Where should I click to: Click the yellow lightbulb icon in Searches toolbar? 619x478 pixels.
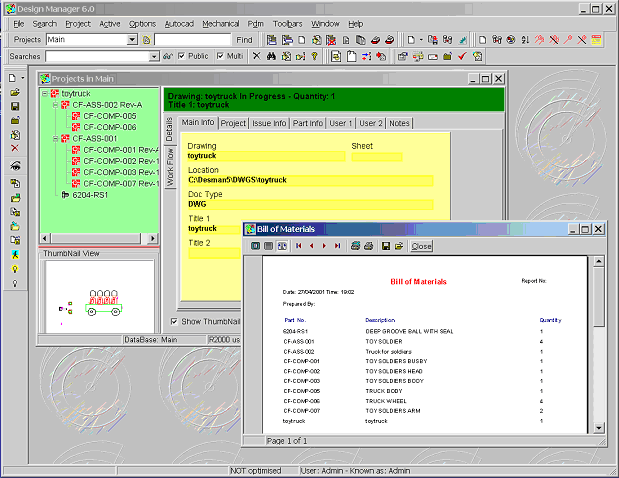[x=314, y=56]
